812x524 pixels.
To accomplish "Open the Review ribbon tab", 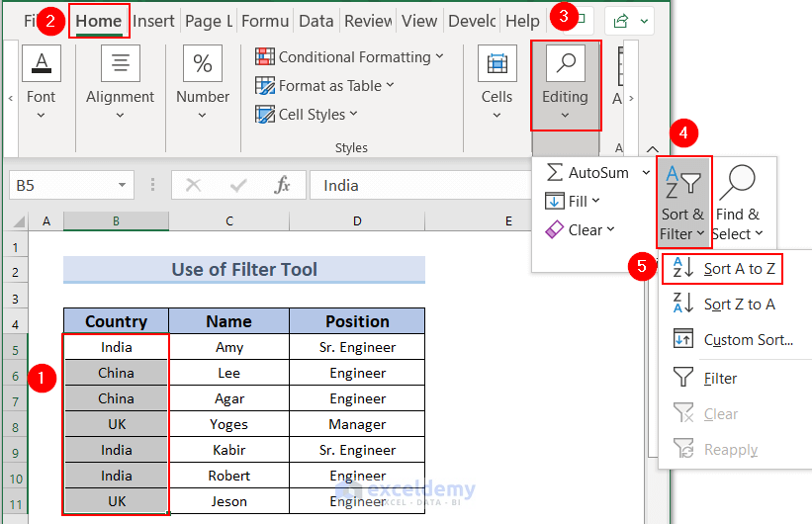I will pos(368,21).
